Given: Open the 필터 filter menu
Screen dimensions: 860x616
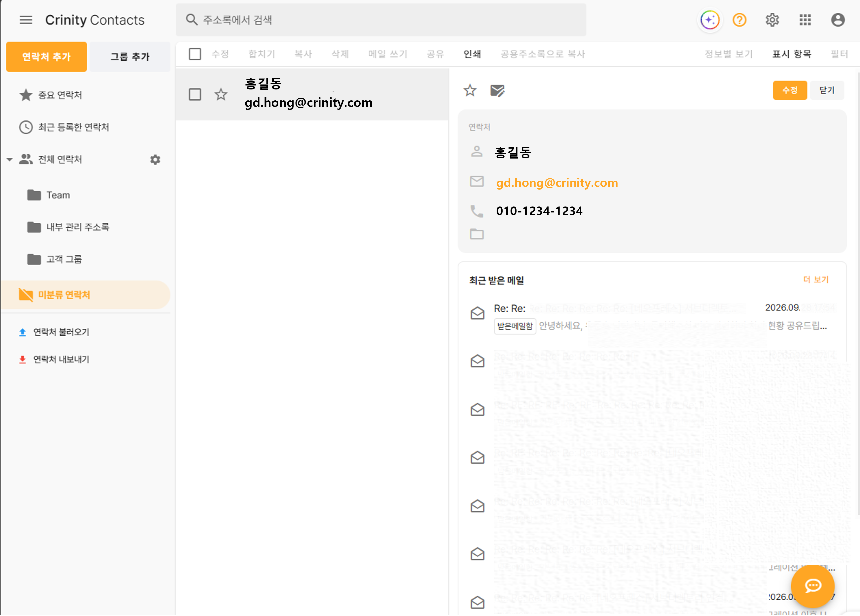Looking at the screenshot, I should tap(839, 54).
